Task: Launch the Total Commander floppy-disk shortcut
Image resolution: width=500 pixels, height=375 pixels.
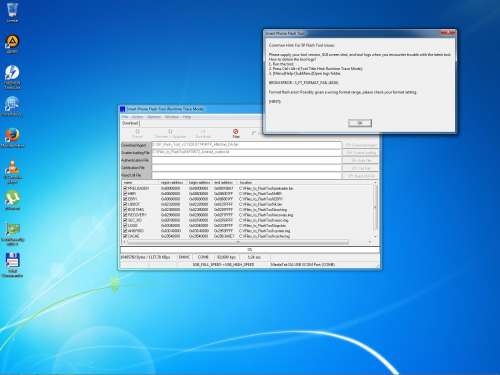Action: pyautogui.click(x=12, y=265)
